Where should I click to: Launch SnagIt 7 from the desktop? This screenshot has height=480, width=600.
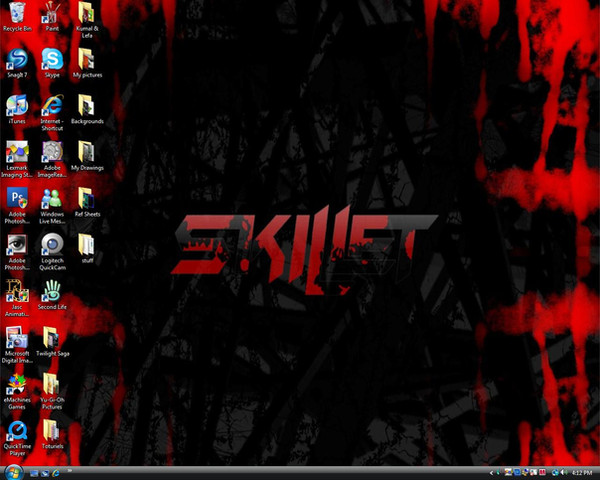click(x=17, y=63)
